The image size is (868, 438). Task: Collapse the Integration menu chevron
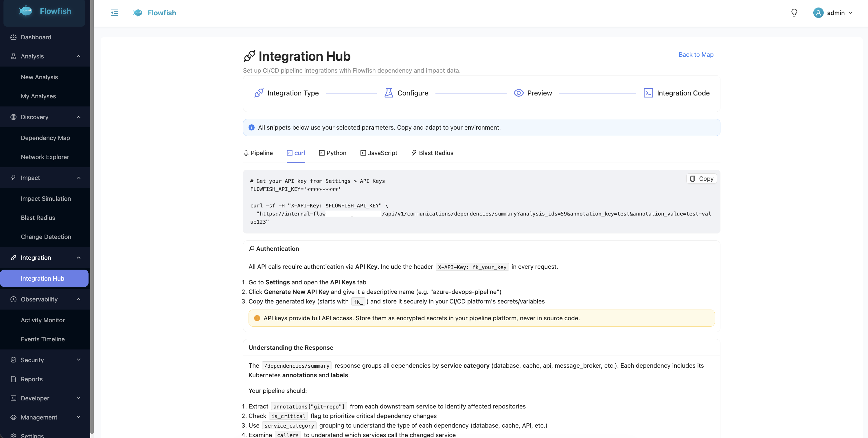coord(78,257)
